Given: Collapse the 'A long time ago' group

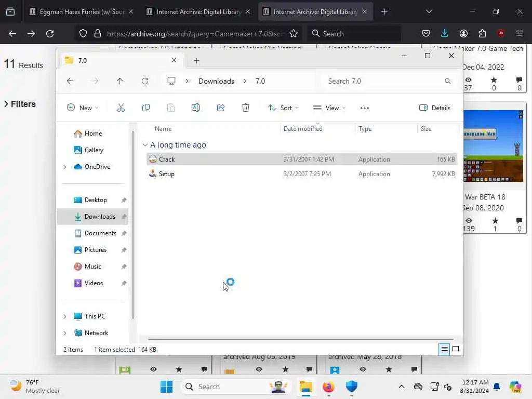Looking at the screenshot, I should tap(145, 145).
